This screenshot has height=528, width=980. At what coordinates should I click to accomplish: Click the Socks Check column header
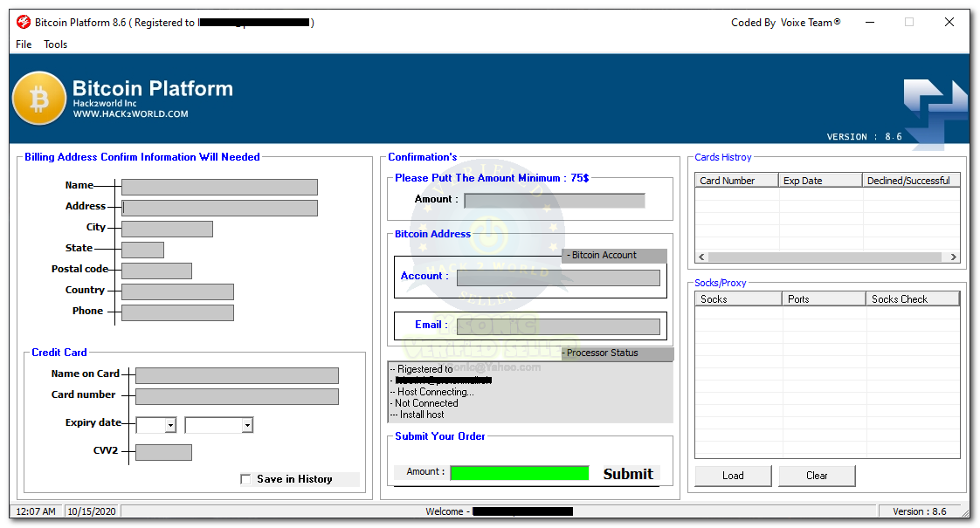(x=913, y=299)
